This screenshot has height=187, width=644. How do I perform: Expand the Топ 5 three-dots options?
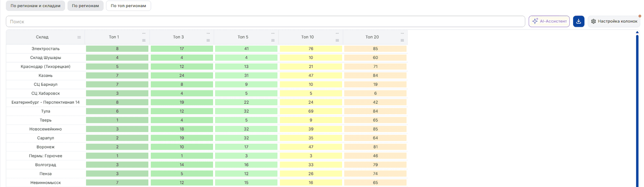pyautogui.click(x=273, y=33)
